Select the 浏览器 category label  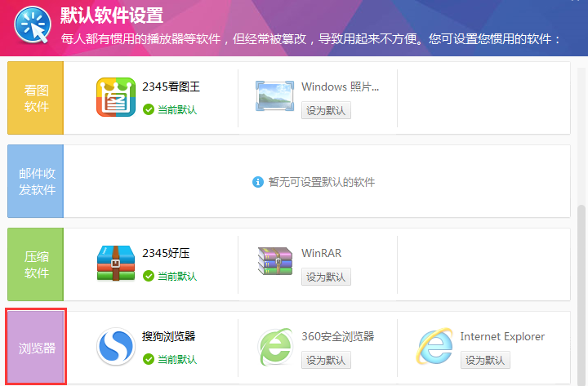[x=36, y=347]
